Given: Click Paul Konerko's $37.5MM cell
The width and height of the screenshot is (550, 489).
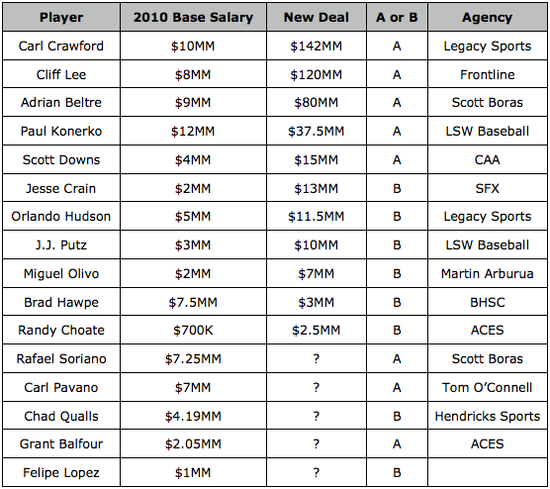Looking at the screenshot, I should (x=316, y=131).
